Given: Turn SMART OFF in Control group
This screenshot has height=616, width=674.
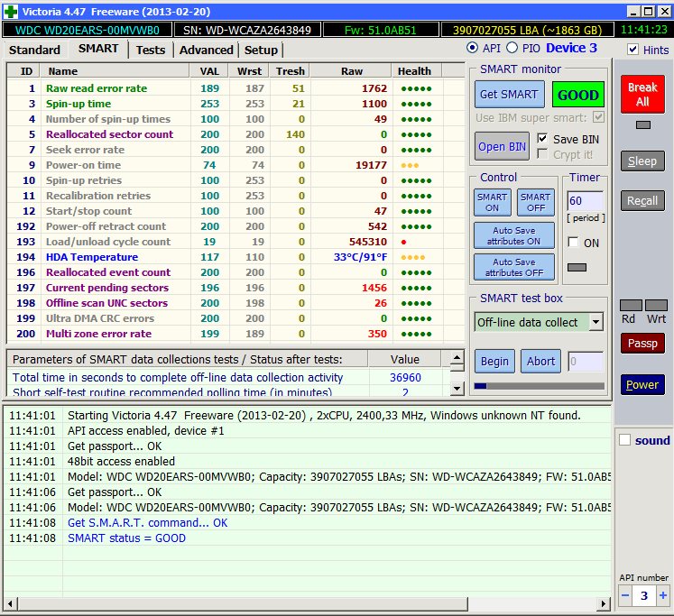Looking at the screenshot, I should coord(536,202).
